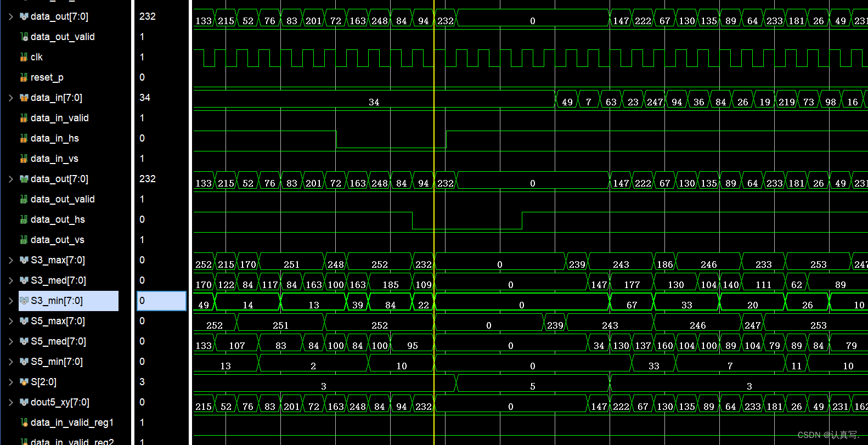Image resolution: width=868 pixels, height=445 pixels.
Task: Click the data_in_valid_reg1 signal icon
Action: pyautogui.click(x=24, y=423)
